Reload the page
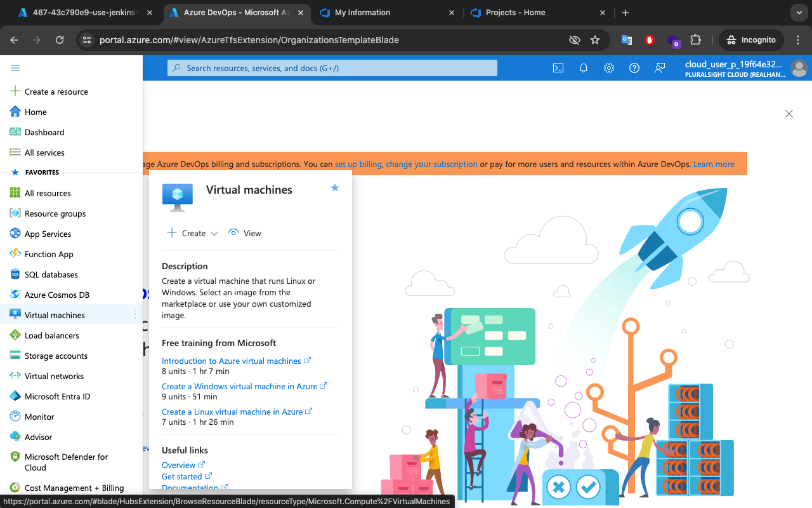812x508 pixels. click(x=60, y=40)
